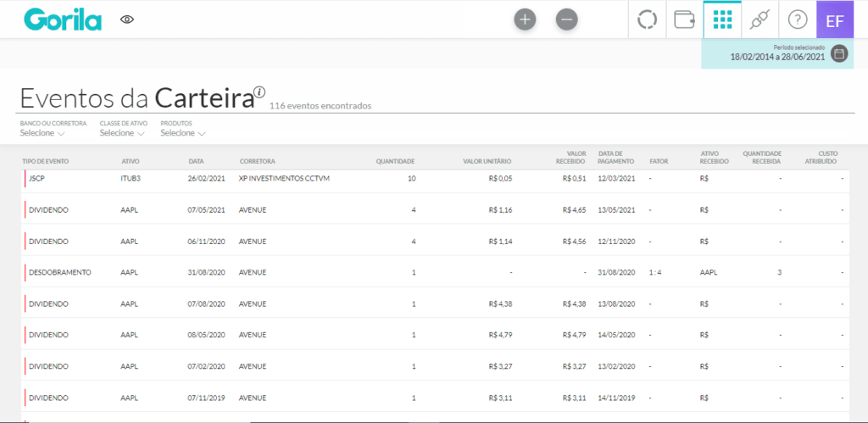Open the wallet icon
The height and width of the screenshot is (423, 868).
[685, 19]
